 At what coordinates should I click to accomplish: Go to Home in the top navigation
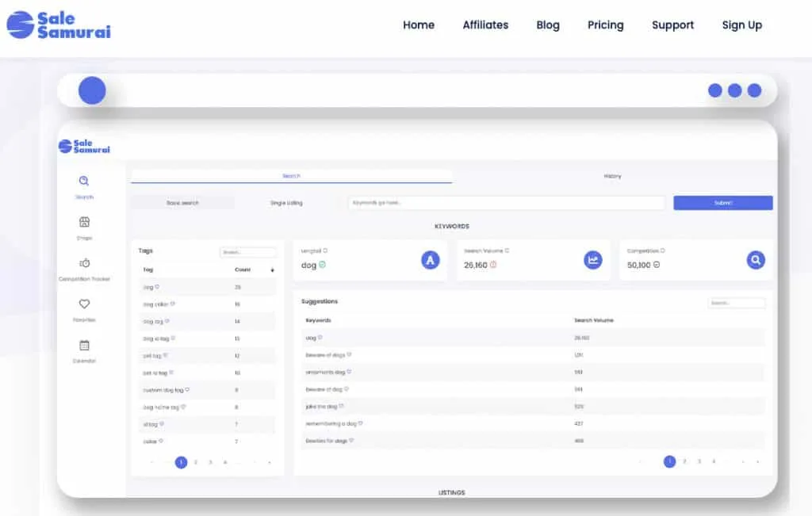419,25
